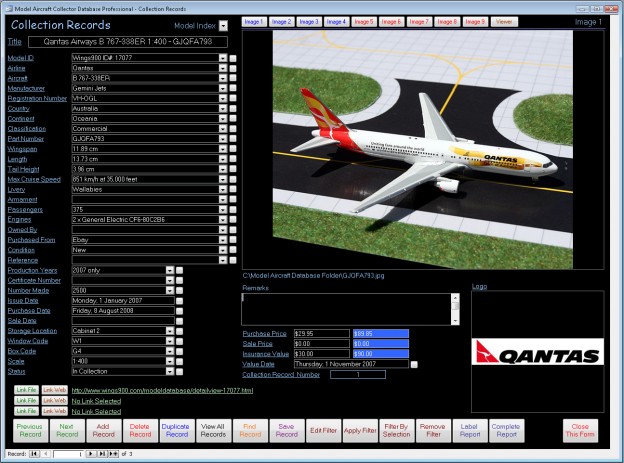Open the wings900.com model database link
Viewport: 624px width, 463px height.
162,391
